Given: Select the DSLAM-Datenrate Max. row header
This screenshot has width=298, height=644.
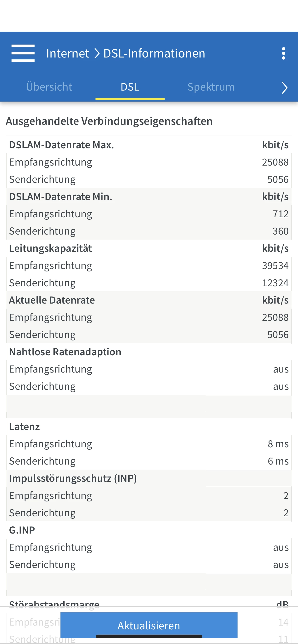Looking at the screenshot, I should [62, 145].
